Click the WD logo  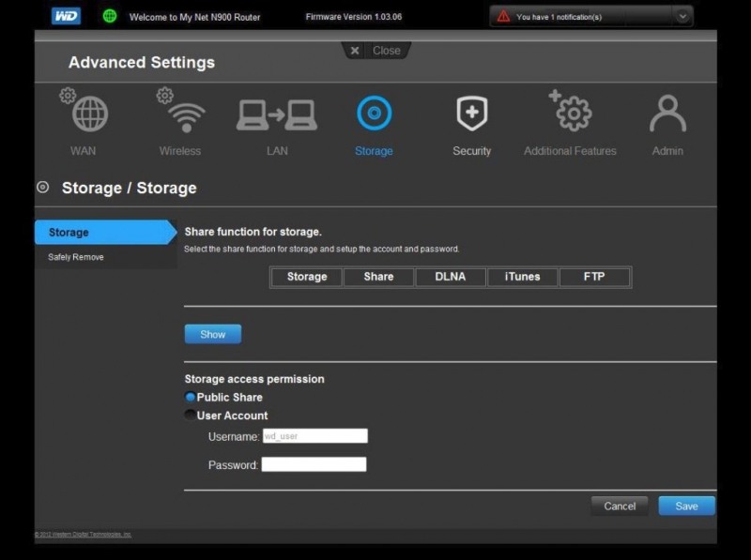(x=66, y=16)
